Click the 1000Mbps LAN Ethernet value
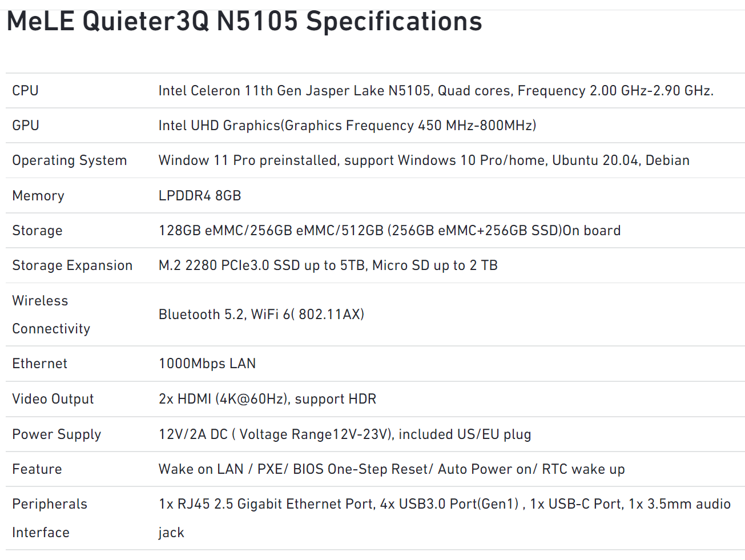The width and height of the screenshot is (745, 560). [x=207, y=364]
